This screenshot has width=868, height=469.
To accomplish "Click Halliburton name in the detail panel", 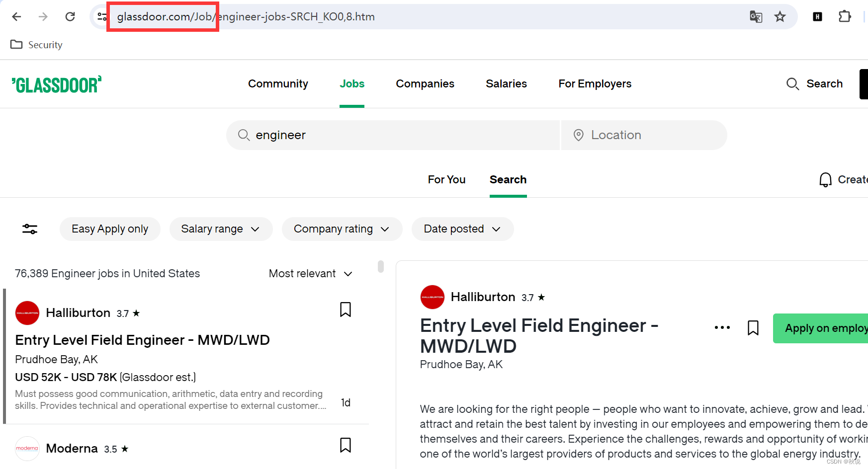I will [483, 297].
